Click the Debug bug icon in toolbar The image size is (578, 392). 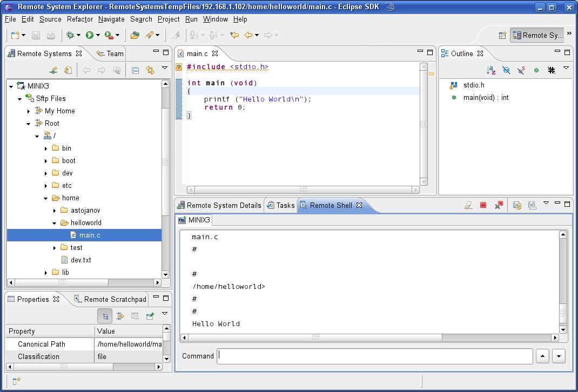[70, 35]
